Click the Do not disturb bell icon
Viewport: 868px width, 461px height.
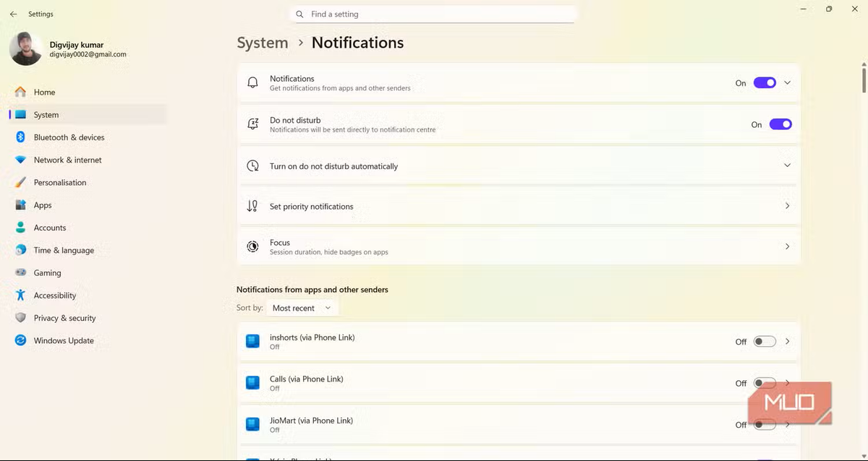point(252,124)
